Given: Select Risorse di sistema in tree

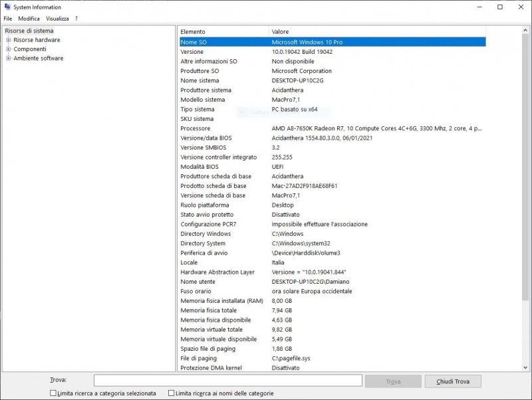Looking at the screenshot, I should pyautogui.click(x=29, y=31).
